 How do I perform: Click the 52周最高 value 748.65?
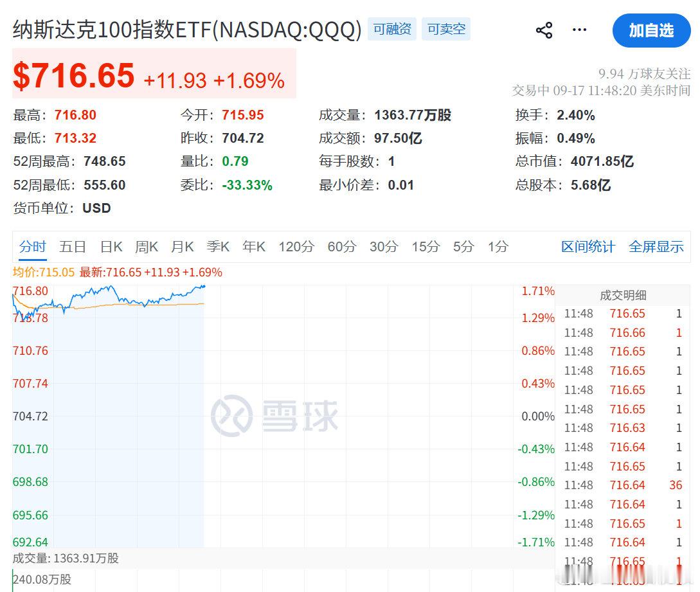[x=105, y=161]
